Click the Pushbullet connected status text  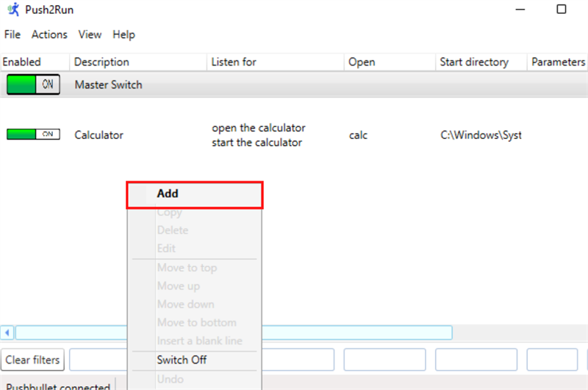point(58,386)
